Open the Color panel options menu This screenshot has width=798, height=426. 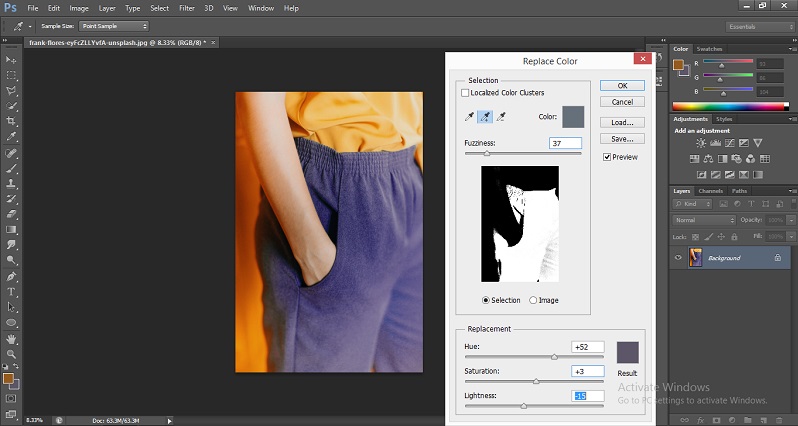(791, 49)
